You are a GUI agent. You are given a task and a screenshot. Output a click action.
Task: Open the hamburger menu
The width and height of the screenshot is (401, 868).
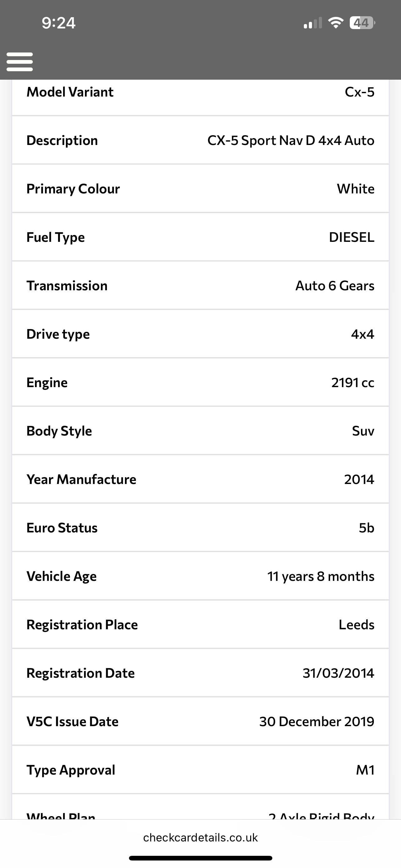click(x=20, y=62)
